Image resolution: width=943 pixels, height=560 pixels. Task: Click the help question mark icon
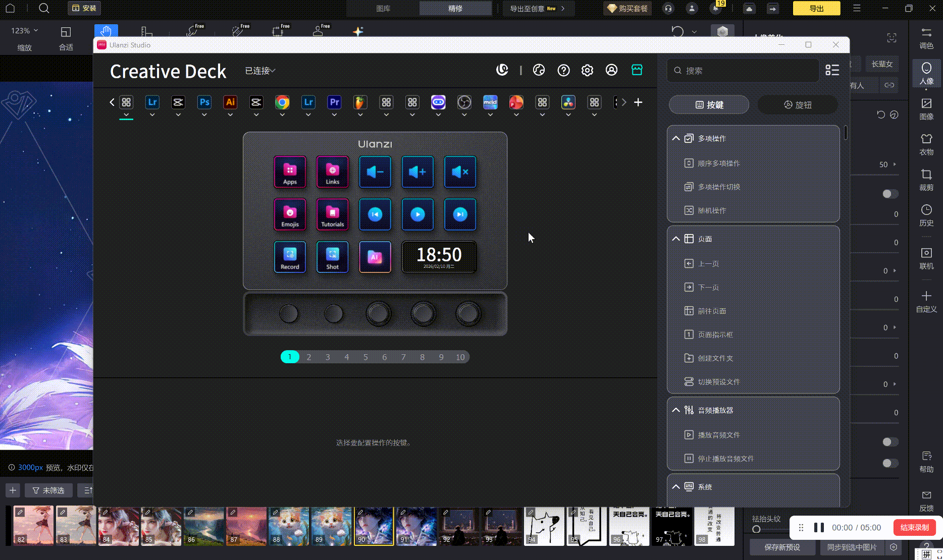[563, 70]
